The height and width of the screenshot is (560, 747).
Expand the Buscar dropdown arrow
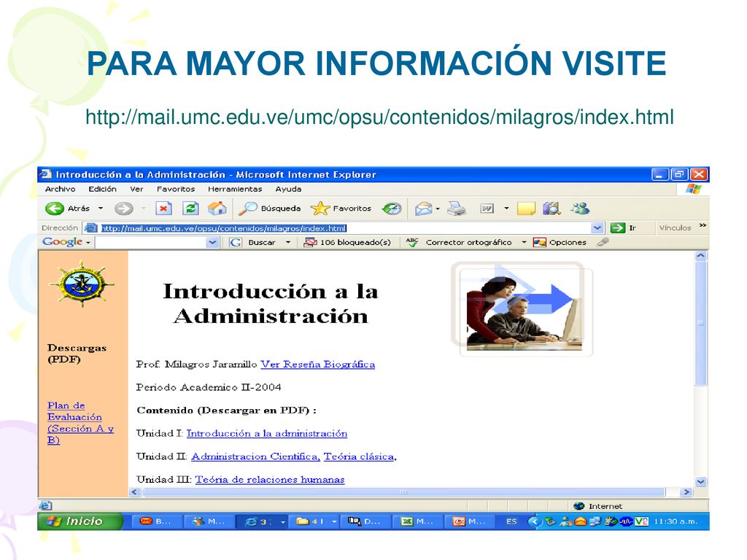point(287,242)
